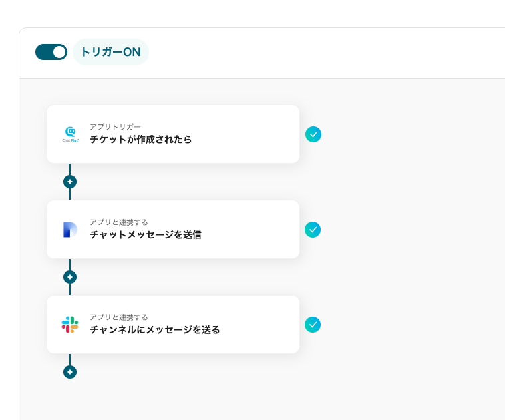Click the アプリトリガー label text
The width and height of the screenshot is (505, 420).
tap(115, 126)
